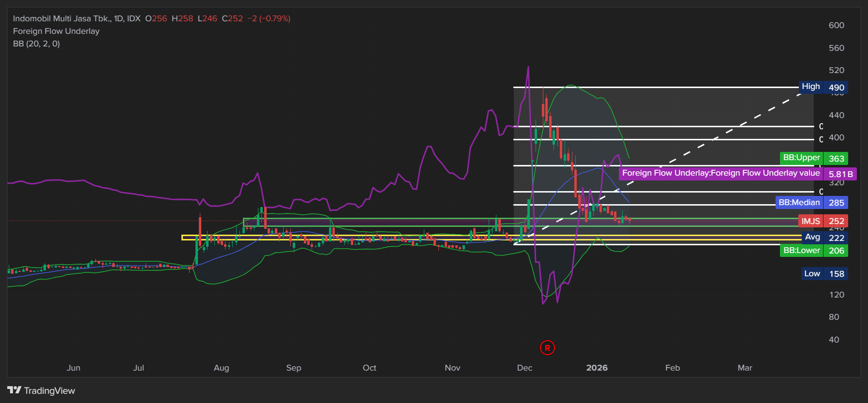The image size is (868, 403).
Task: Click the 2026 label on the time axis
Action: (597, 368)
